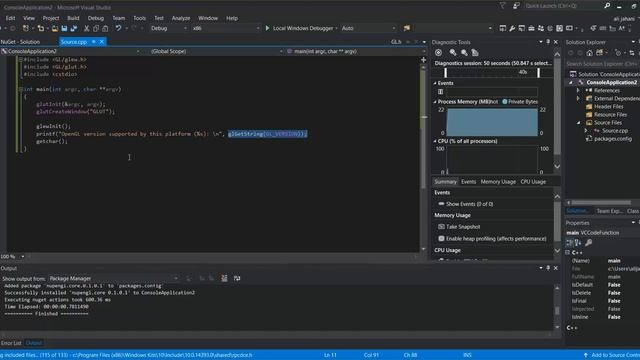Click the Reset View icon in Diagnostic Tools
The width and height of the screenshot is (640, 360).
(475, 52)
